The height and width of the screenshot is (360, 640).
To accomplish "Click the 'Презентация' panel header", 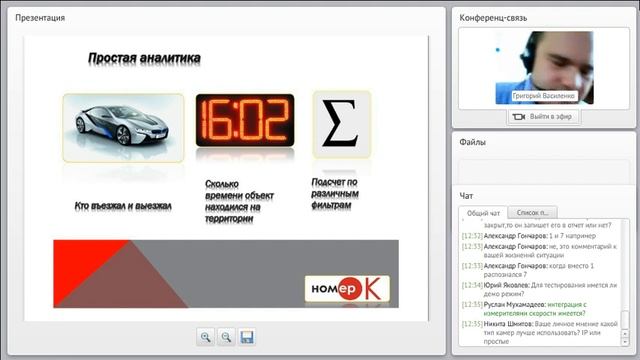I will click(40, 18).
